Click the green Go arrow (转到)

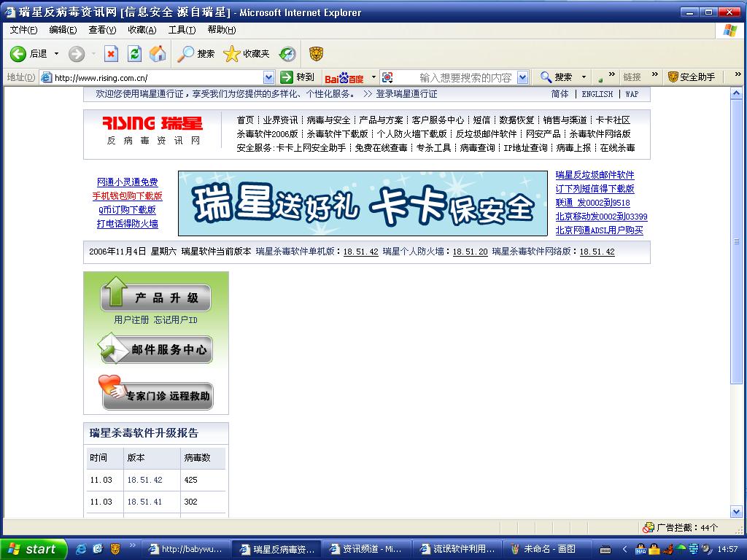point(287,77)
